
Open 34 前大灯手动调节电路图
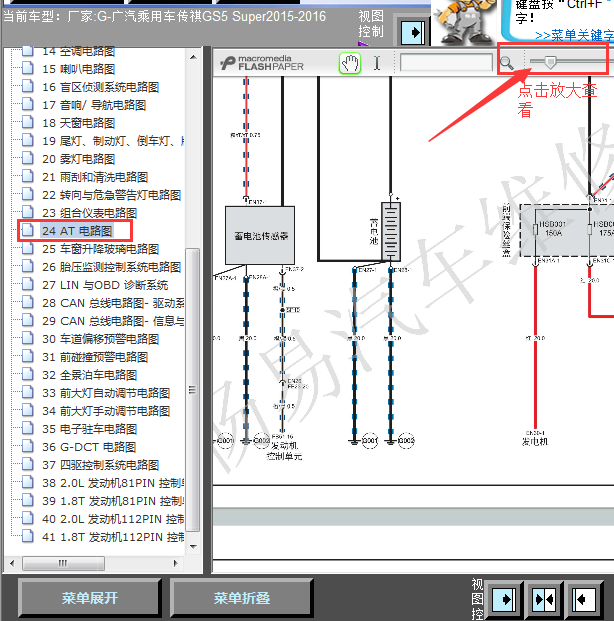click(x=106, y=411)
